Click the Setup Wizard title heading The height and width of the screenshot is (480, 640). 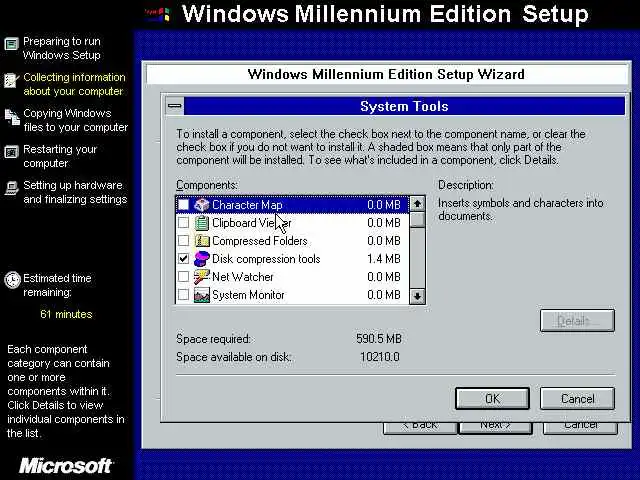[x=386, y=74]
